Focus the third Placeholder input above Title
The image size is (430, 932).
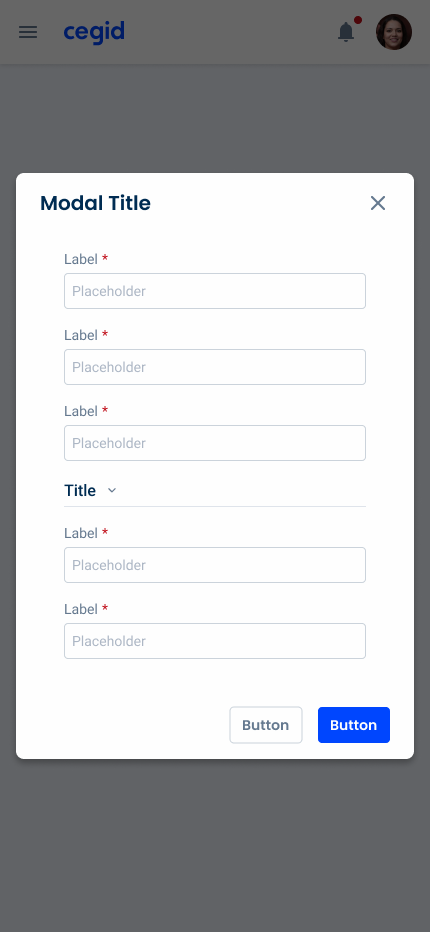click(x=215, y=443)
